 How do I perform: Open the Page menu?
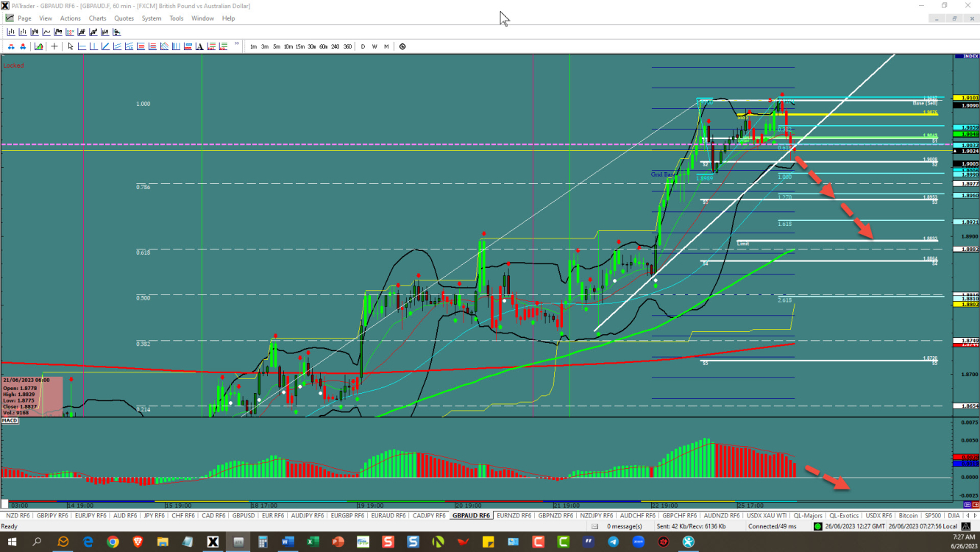click(24, 18)
